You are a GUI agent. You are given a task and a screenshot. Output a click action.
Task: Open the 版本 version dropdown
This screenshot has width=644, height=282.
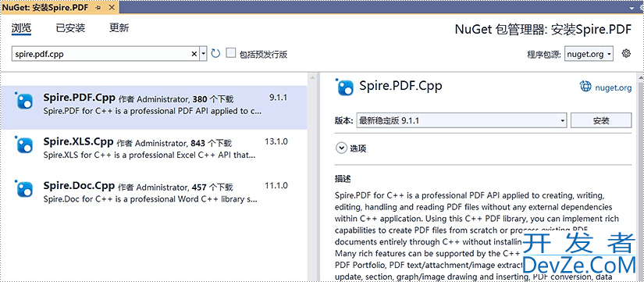point(461,120)
